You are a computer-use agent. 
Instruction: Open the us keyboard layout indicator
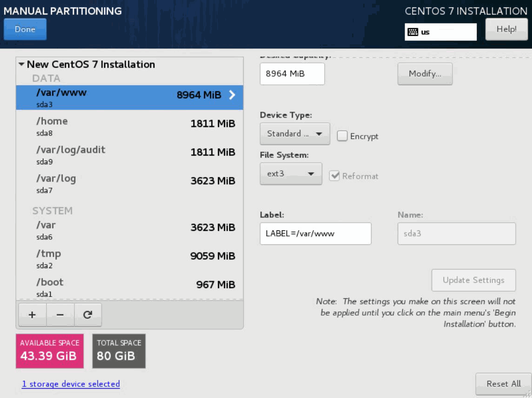(x=440, y=32)
